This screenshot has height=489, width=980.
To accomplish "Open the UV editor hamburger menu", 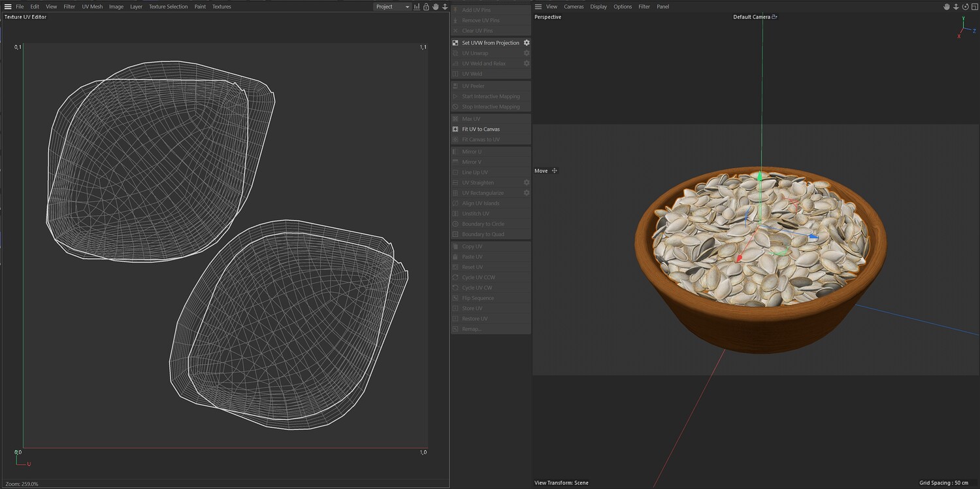I will coord(8,7).
